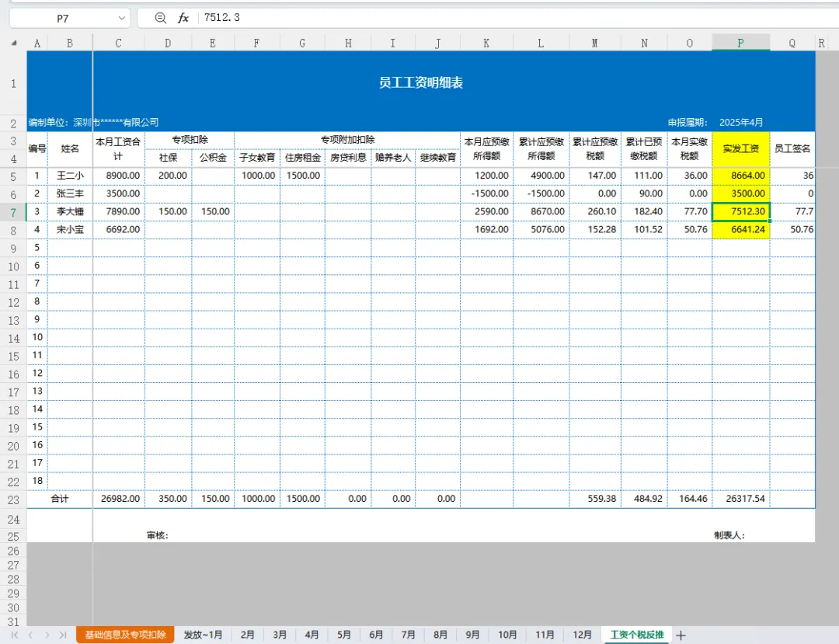Click the yellow cell 8664.00
Image resolution: width=839 pixels, height=644 pixels.
741,176
